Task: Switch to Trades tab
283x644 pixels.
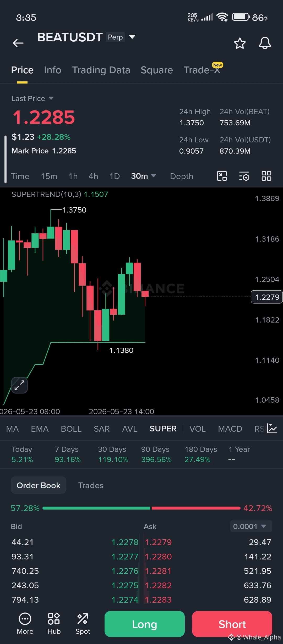Action: click(91, 485)
